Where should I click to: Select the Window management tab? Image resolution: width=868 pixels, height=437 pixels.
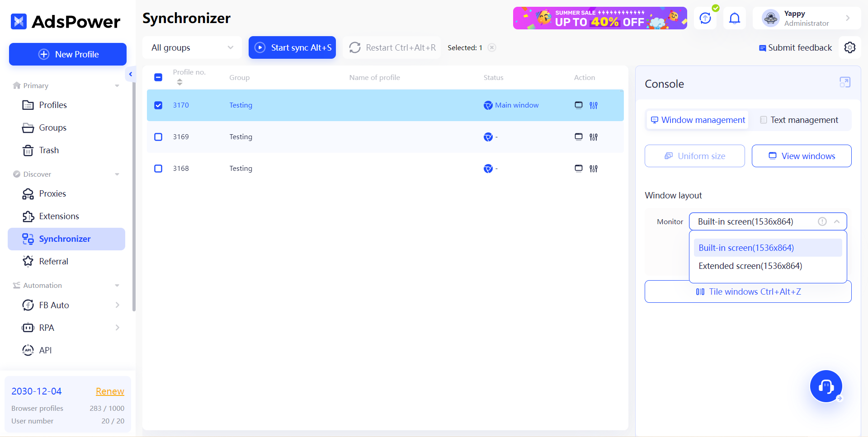pyautogui.click(x=697, y=120)
